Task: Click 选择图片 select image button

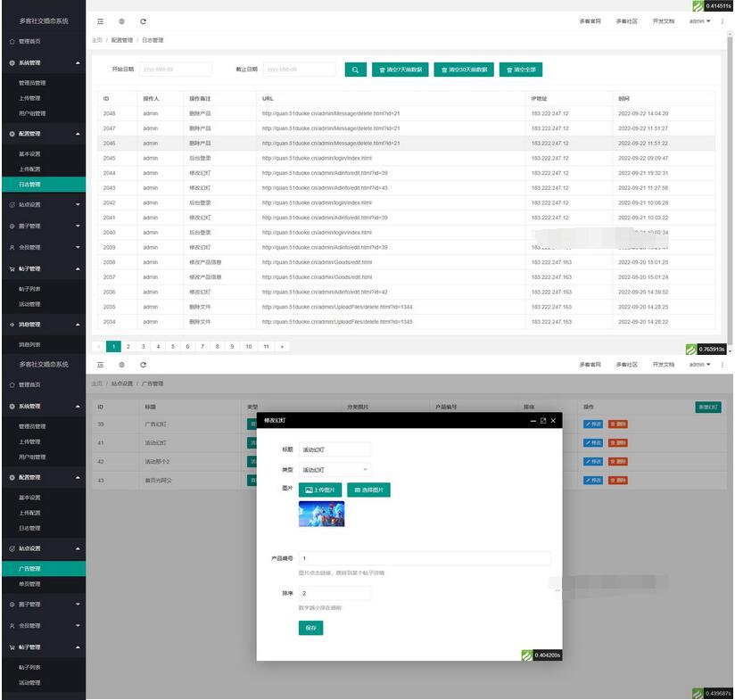Action: 368,490
